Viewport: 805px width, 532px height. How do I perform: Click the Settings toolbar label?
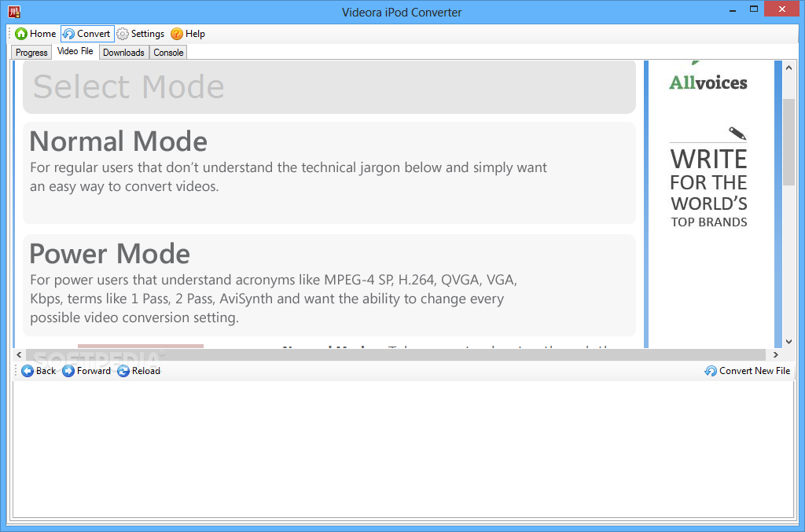[x=148, y=34]
